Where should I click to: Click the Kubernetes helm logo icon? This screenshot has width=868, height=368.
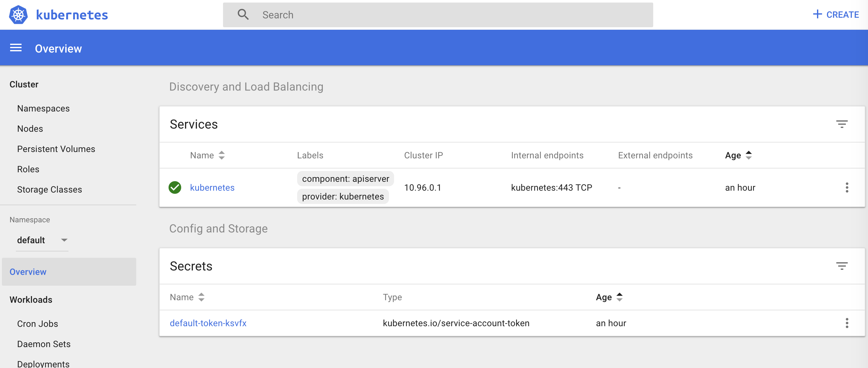click(18, 15)
